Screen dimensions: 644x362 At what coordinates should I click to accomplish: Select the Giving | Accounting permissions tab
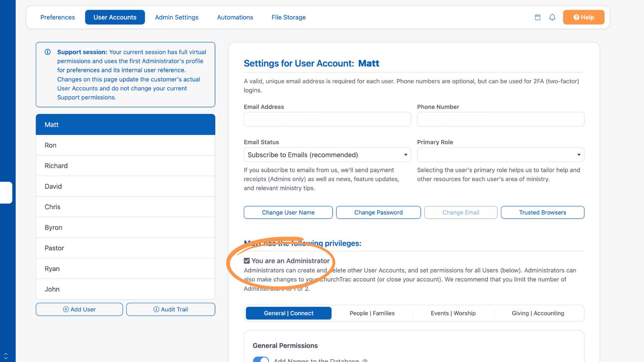(538, 313)
